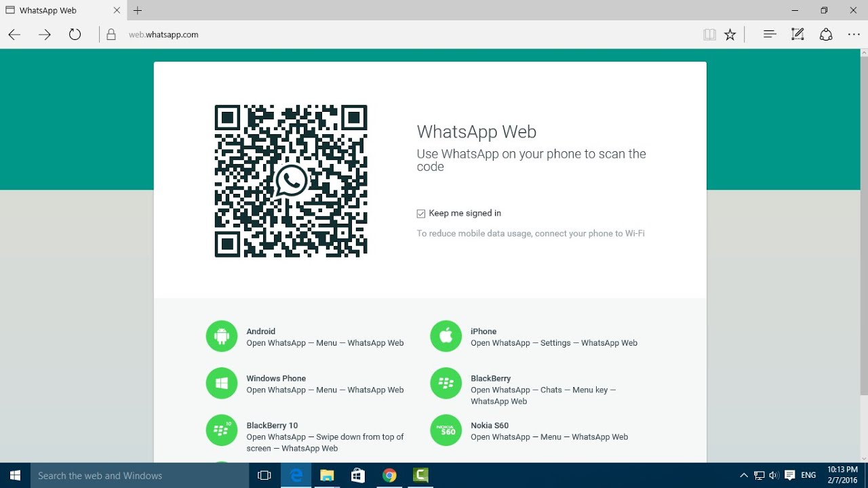This screenshot has width=868, height=488.
Task: Open Windows Store from the taskbar
Action: [358, 476]
